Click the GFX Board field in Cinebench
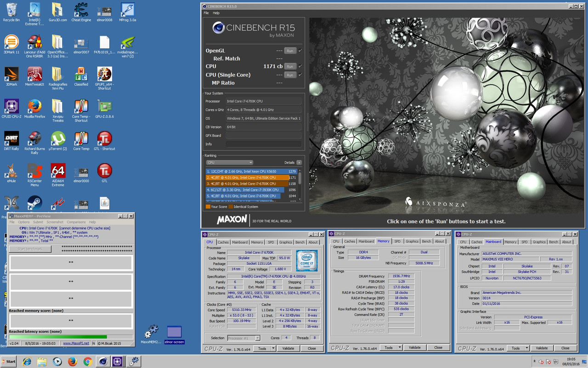This screenshot has height=368, width=588. coord(264,135)
